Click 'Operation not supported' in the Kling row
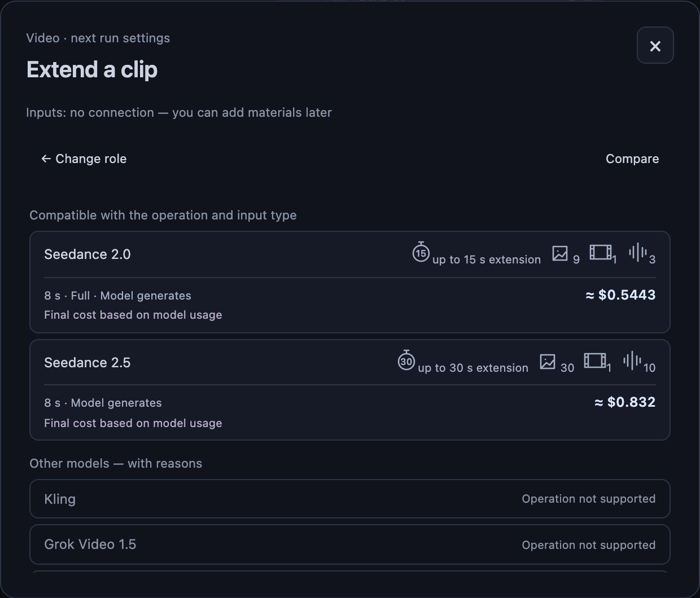The image size is (700, 598). click(589, 499)
